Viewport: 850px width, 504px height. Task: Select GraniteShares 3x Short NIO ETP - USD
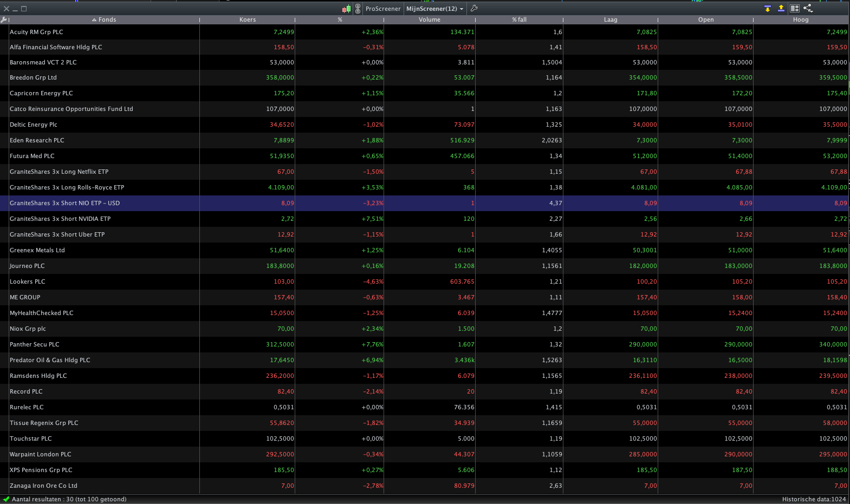tap(424, 203)
